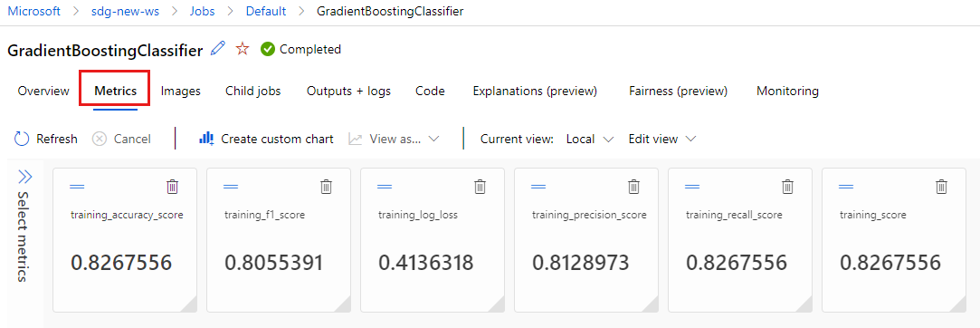Click the training_recall_score value
This screenshot has width=980, height=328.
pyautogui.click(x=737, y=263)
